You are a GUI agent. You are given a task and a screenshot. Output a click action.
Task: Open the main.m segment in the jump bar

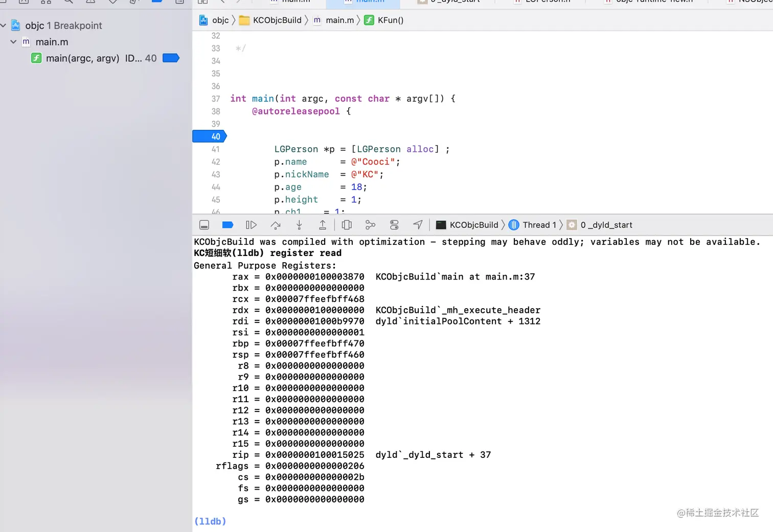point(333,20)
